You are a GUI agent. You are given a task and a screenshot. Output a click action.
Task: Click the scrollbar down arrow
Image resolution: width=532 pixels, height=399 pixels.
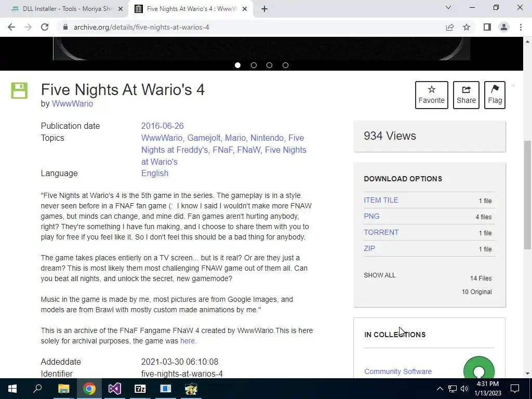click(x=527, y=374)
